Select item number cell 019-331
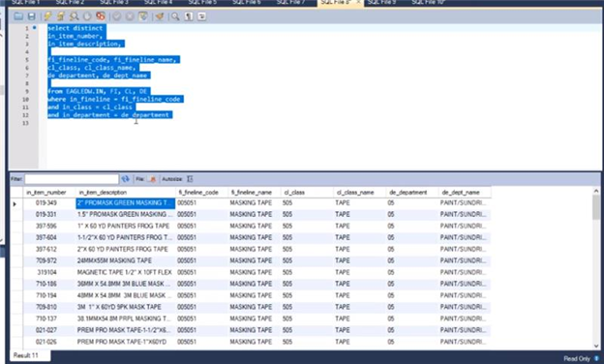 click(46, 214)
